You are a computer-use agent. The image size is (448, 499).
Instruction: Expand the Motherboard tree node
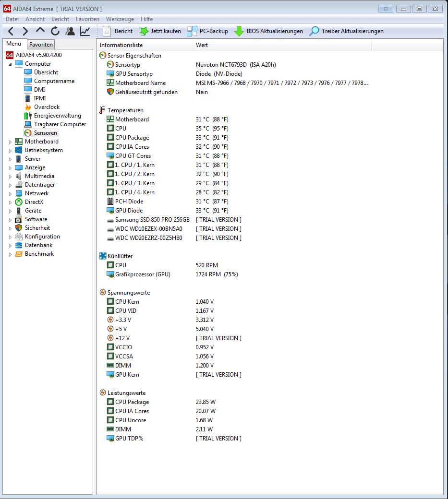point(10,142)
